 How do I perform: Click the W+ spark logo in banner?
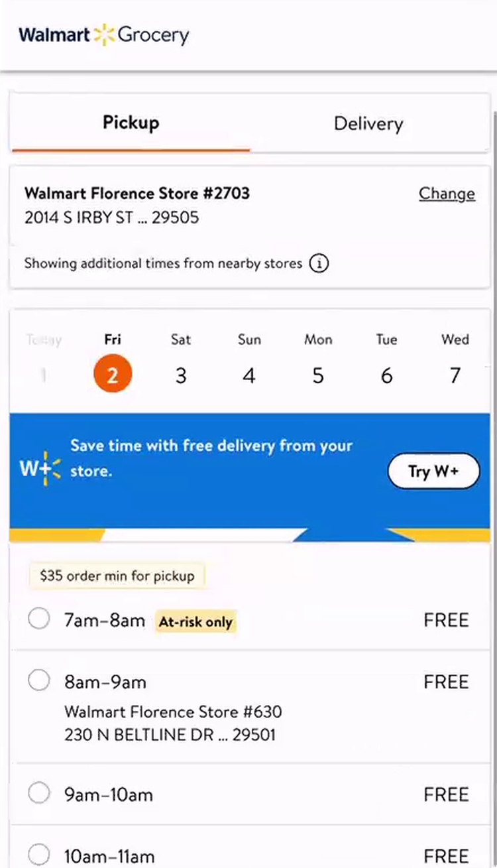pos(40,468)
